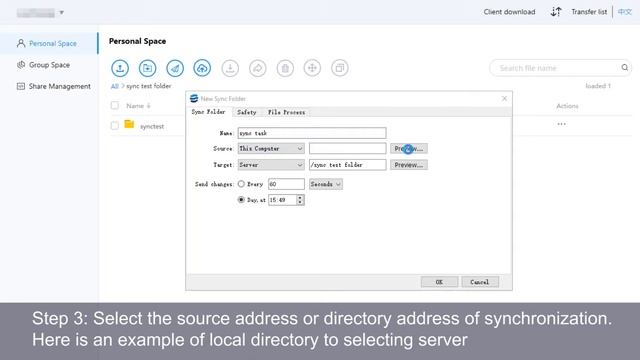Click the grayed share arrow toolbar icon
Screen dimensions: 640x360
(258, 68)
